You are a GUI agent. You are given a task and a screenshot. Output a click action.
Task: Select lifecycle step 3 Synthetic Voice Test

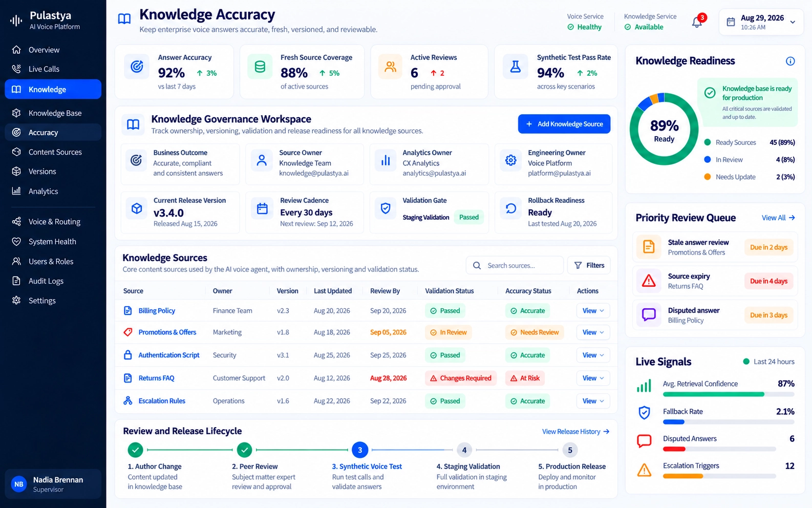(360, 450)
